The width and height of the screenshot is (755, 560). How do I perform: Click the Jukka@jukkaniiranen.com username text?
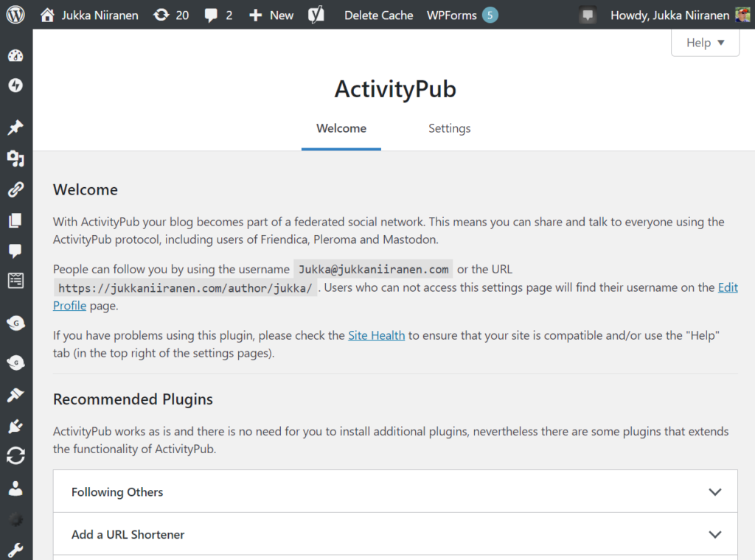373,270
